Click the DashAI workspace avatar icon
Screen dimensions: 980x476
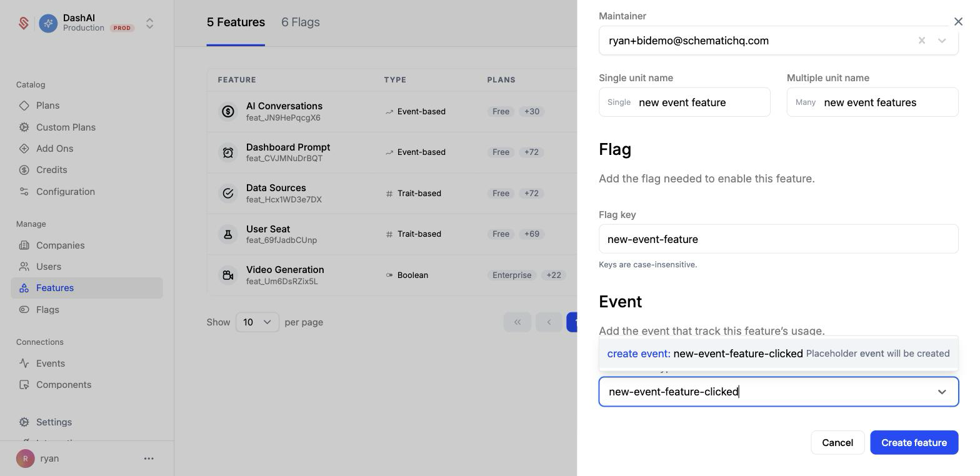(x=48, y=23)
